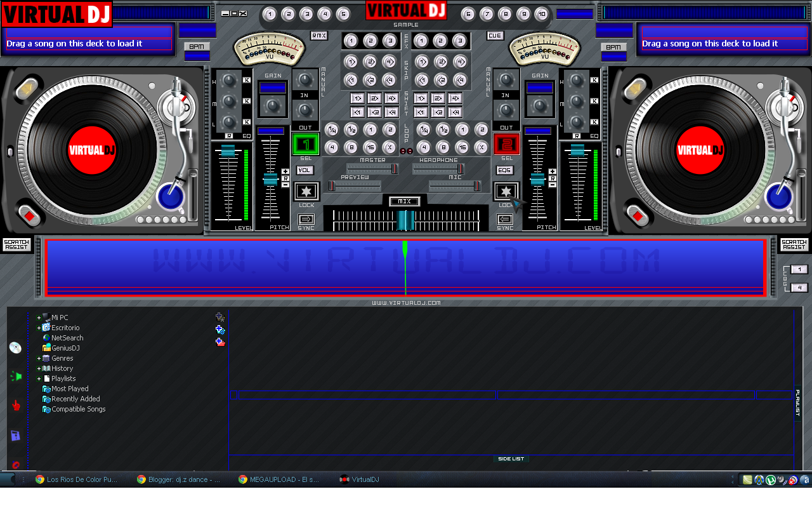Screen dimensions: 812x508
Task: Set left deck loop to 1/4 beat
Action: click(332, 130)
